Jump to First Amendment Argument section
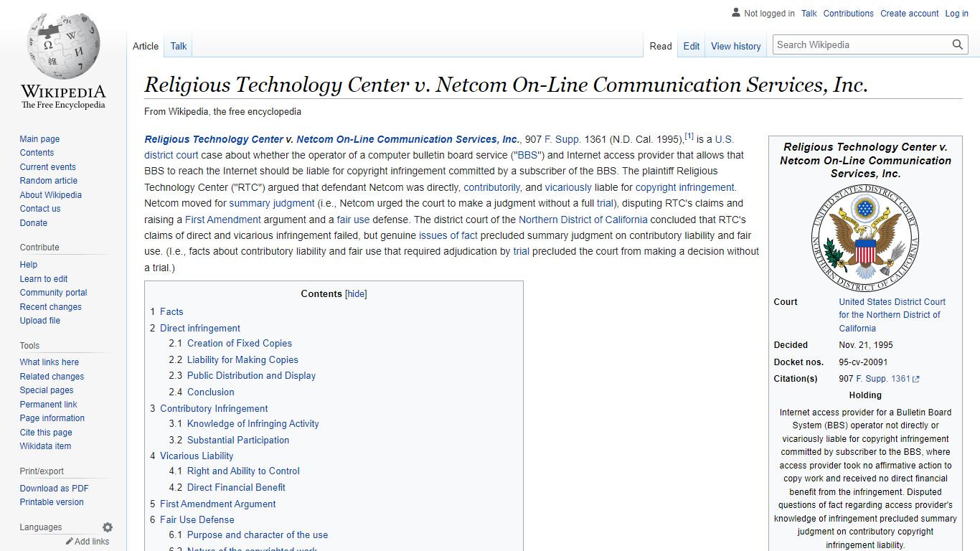Image resolution: width=980 pixels, height=551 pixels. (218, 504)
